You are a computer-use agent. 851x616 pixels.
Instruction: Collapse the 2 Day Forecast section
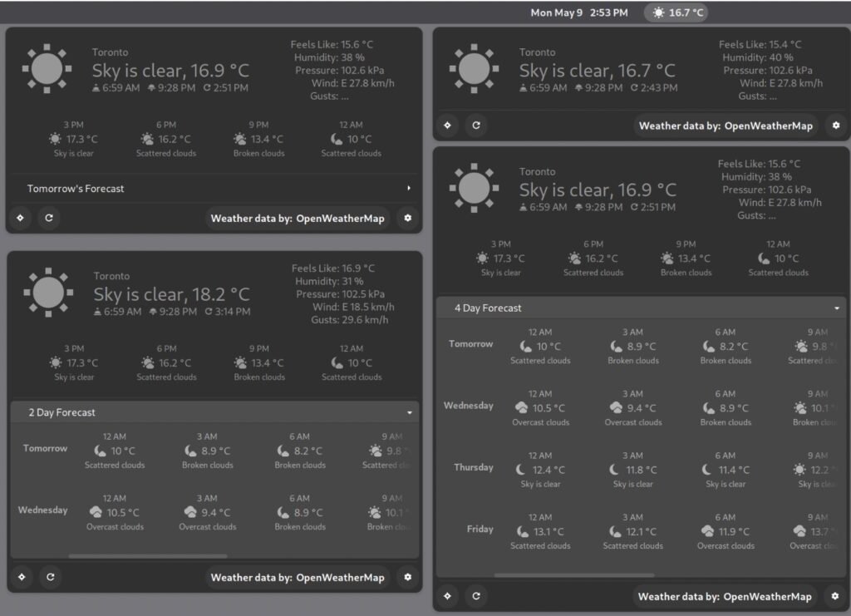click(x=214, y=412)
